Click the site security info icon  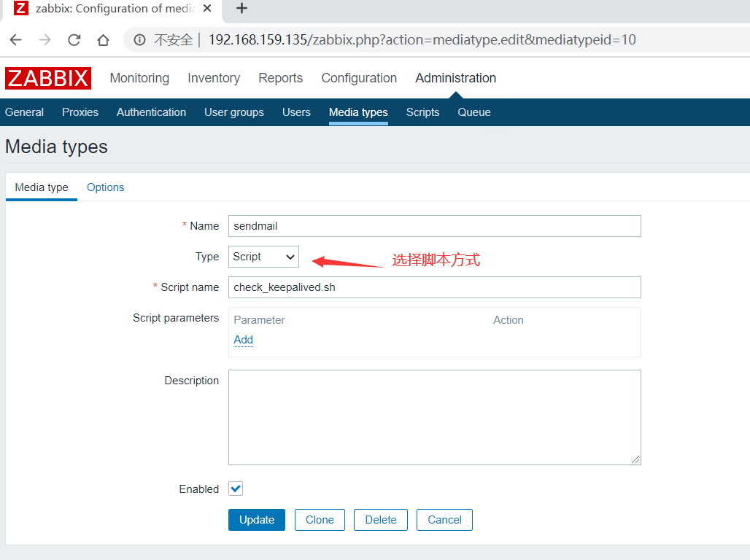click(139, 39)
